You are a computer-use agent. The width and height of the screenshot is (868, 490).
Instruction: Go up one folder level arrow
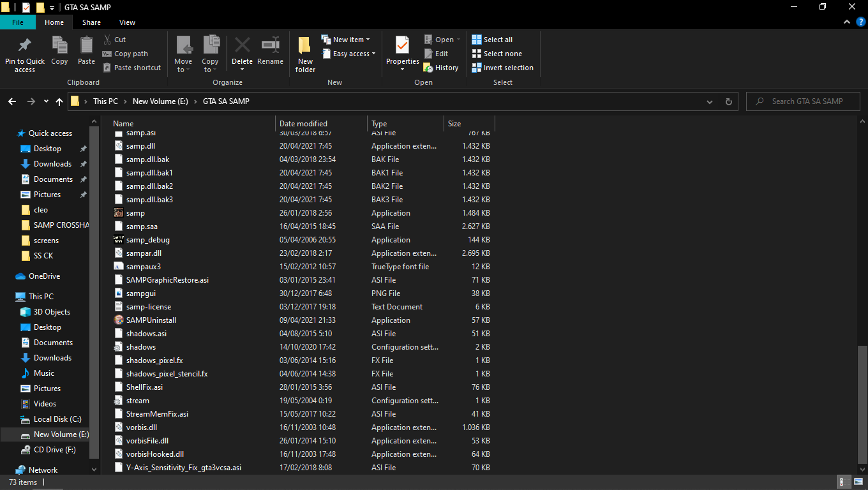(x=59, y=101)
